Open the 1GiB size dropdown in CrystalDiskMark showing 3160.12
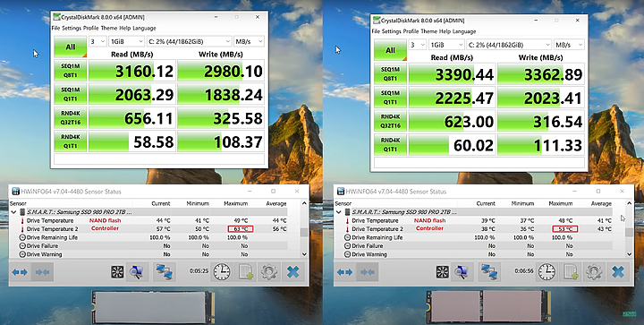 127,41
